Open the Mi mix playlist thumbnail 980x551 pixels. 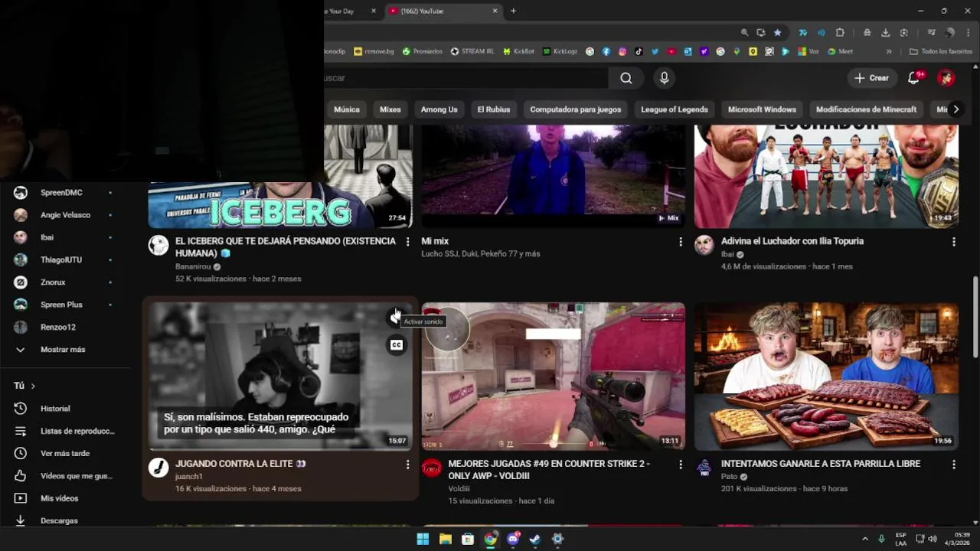point(554,177)
